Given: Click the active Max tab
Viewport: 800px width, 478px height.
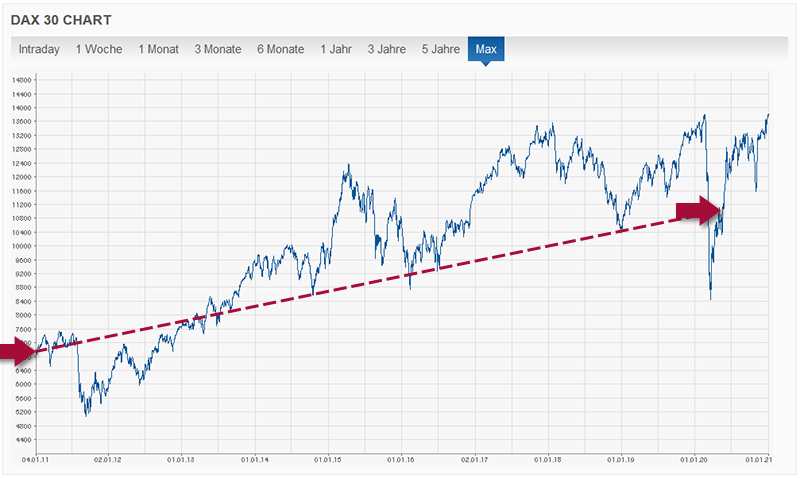Looking at the screenshot, I should (486, 49).
